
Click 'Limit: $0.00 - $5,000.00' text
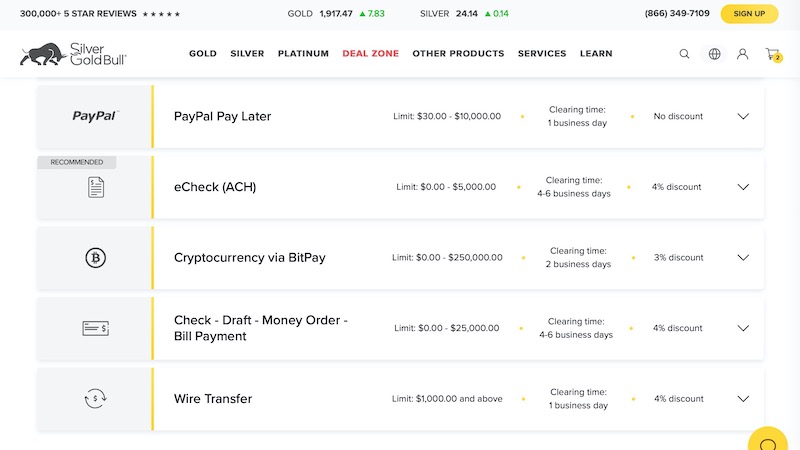(x=446, y=187)
